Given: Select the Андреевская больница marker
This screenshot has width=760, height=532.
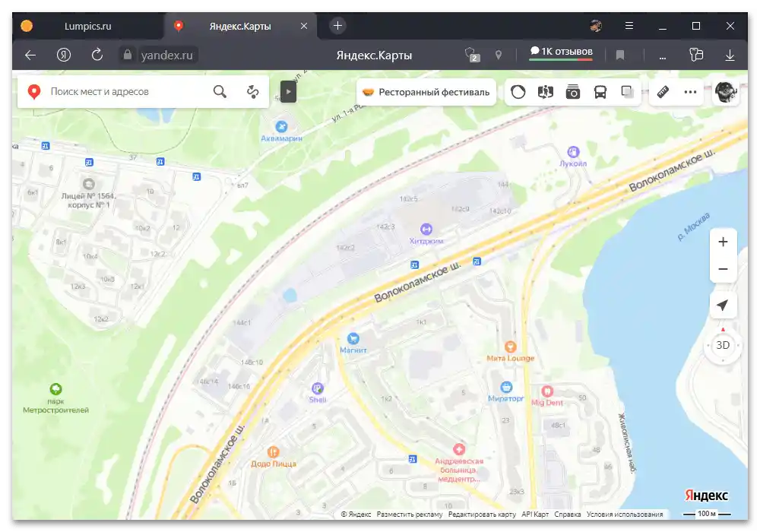Looking at the screenshot, I should (459, 449).
